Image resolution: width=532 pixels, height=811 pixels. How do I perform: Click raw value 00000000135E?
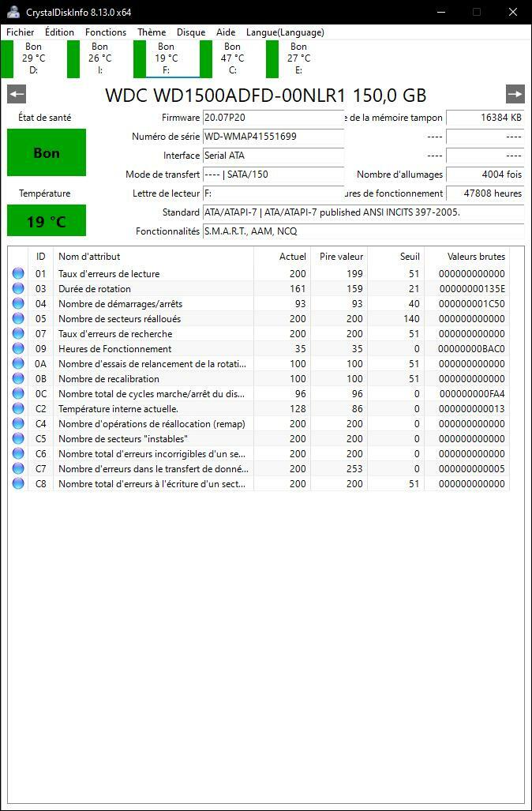tap(472, 289)
